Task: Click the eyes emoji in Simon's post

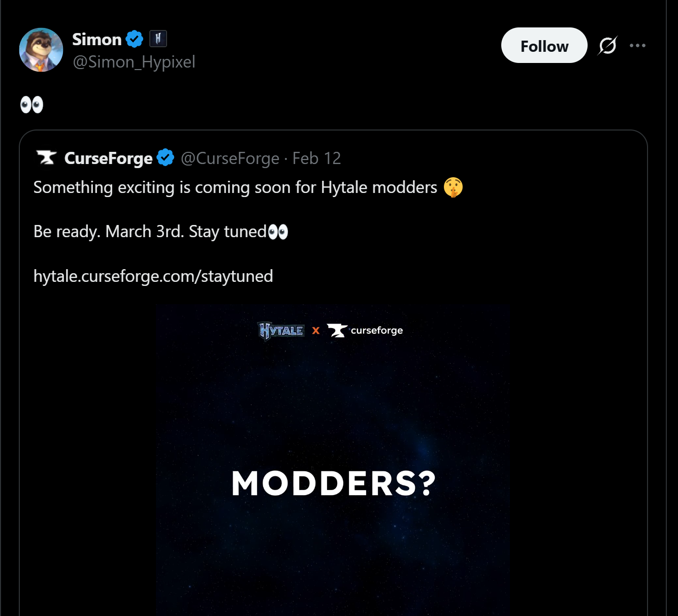Action: coord(31,105)
